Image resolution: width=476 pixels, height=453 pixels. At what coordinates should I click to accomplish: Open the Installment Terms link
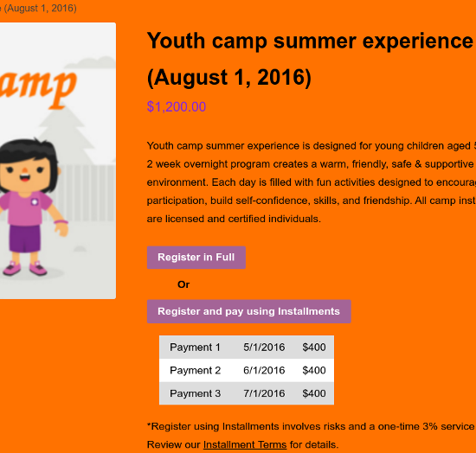pos(245,445)
